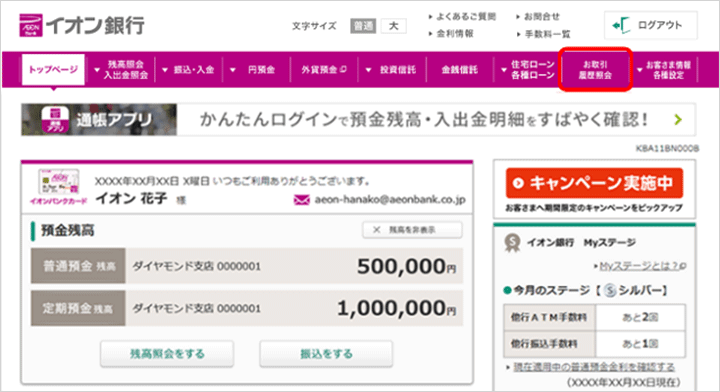Click the mail envelope icon
720x392 pixels.
[x=302, y=200]
